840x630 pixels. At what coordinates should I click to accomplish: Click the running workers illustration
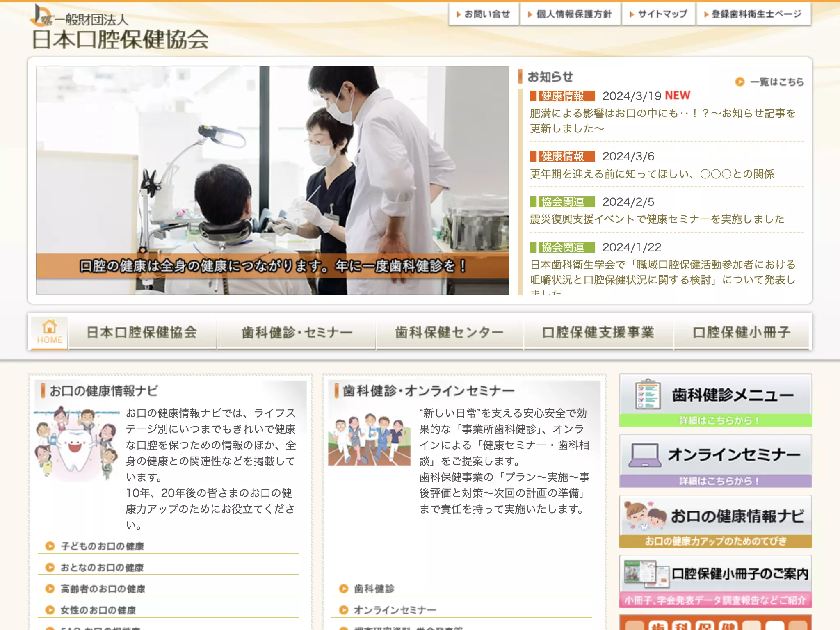[x=369, y=440]
